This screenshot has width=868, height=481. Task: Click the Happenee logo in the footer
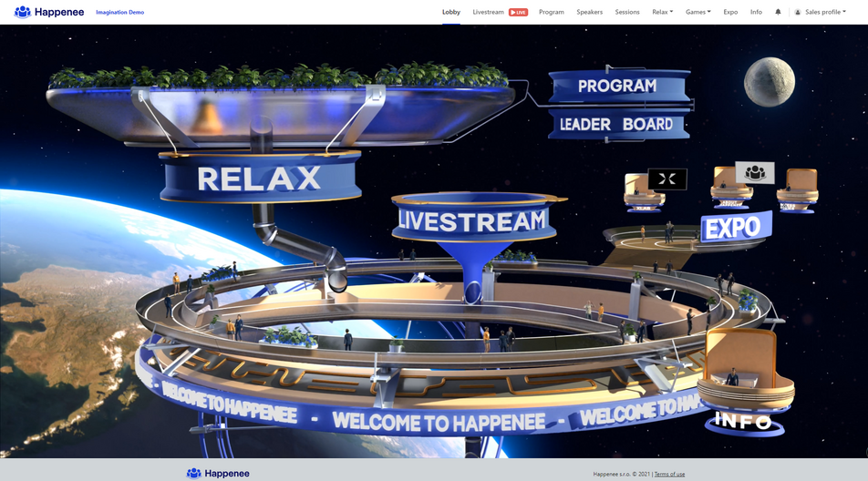tap(218, 474)
